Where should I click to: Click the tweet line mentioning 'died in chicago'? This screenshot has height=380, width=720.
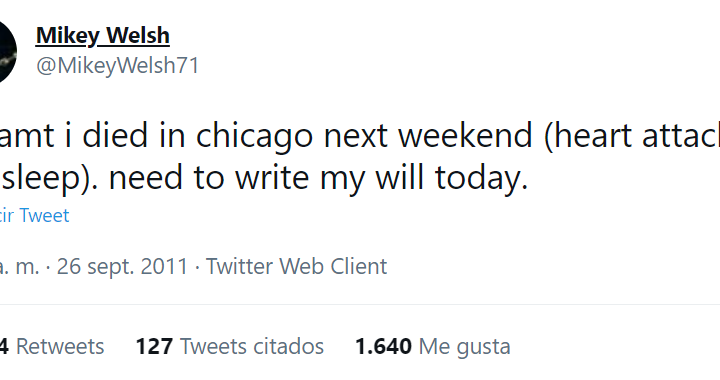[x=360, y=136]
